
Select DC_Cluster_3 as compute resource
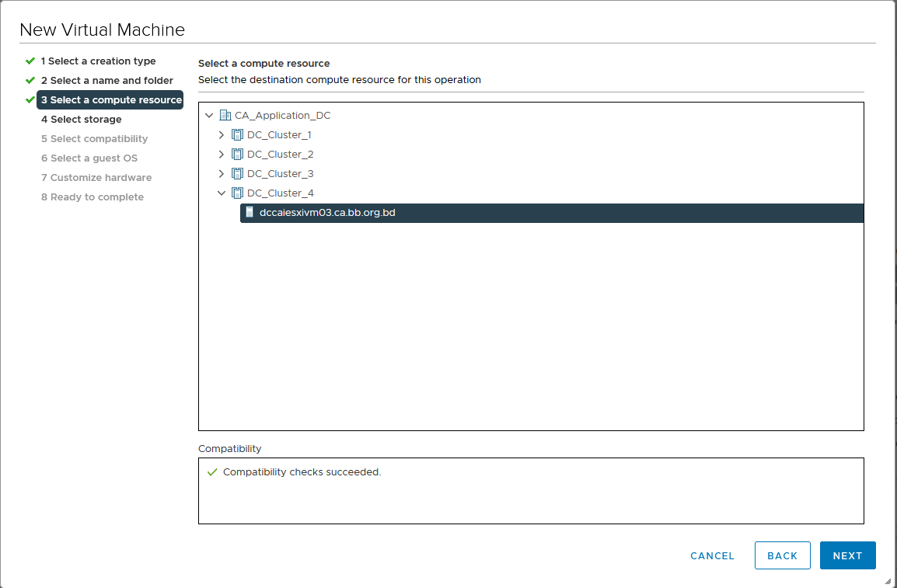[281, 174]
